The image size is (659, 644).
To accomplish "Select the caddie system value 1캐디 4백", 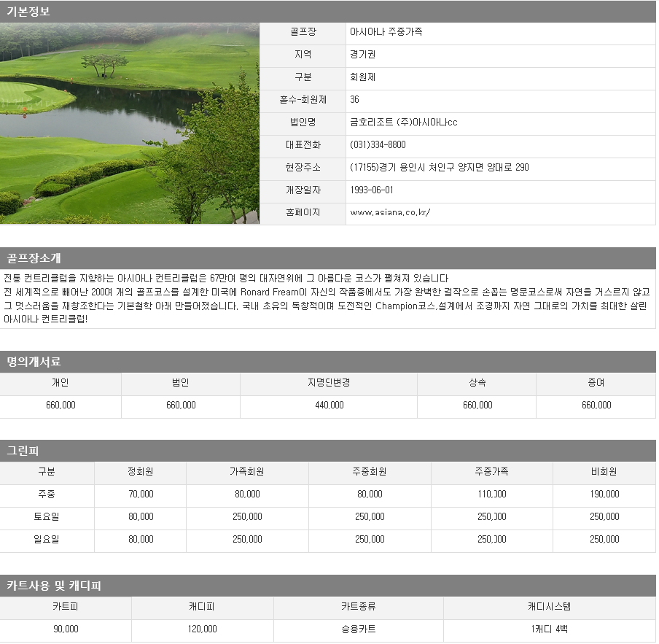I will point(550,629).
